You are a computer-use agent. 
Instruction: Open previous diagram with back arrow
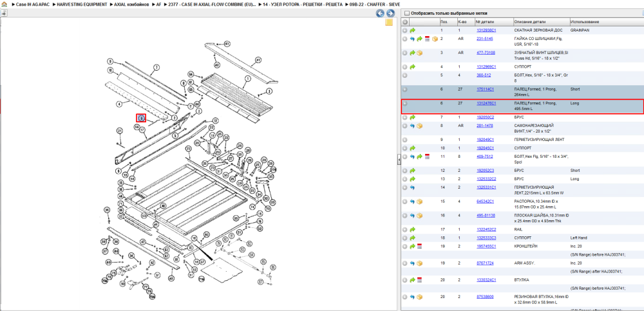381,13
